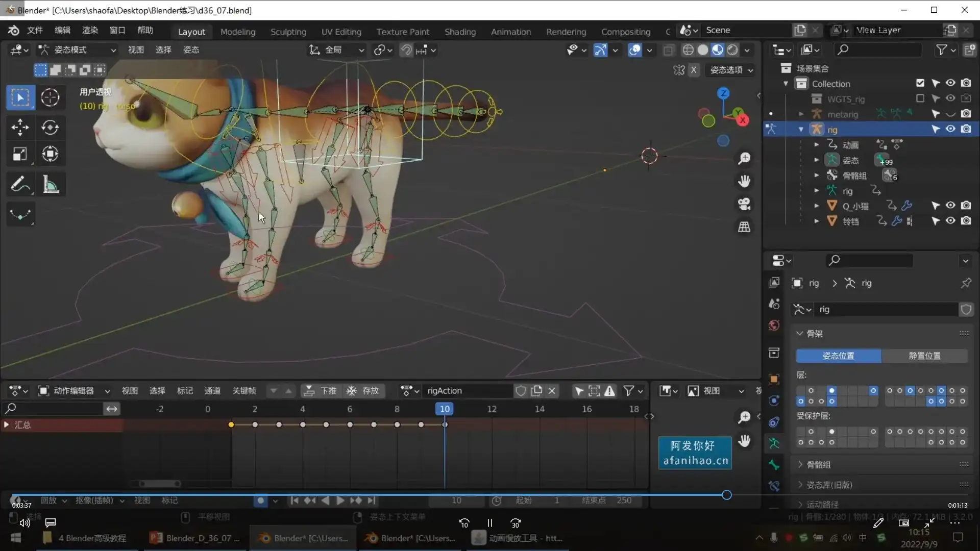
Task: Click the viewport zoom magnifier icon
Action: tap(744, 158)
